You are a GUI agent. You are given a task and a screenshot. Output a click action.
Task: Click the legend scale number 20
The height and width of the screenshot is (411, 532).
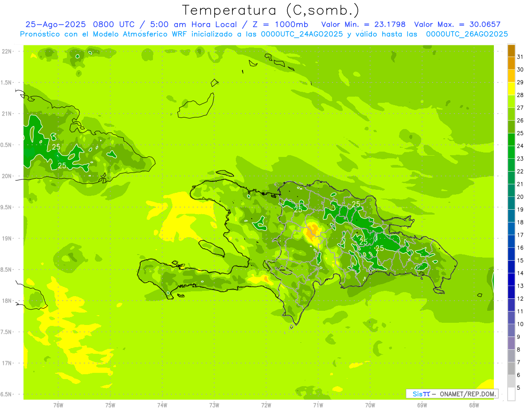pos(520,197)
